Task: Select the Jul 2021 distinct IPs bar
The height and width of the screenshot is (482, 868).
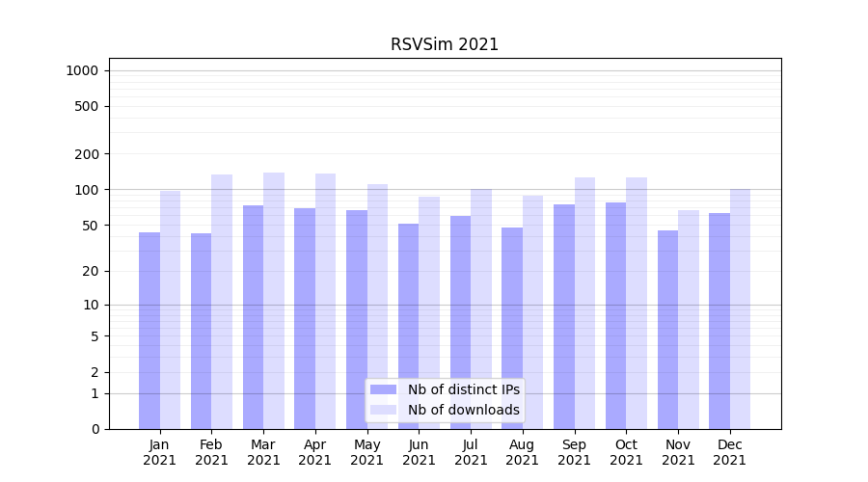Action: [460, 322]
